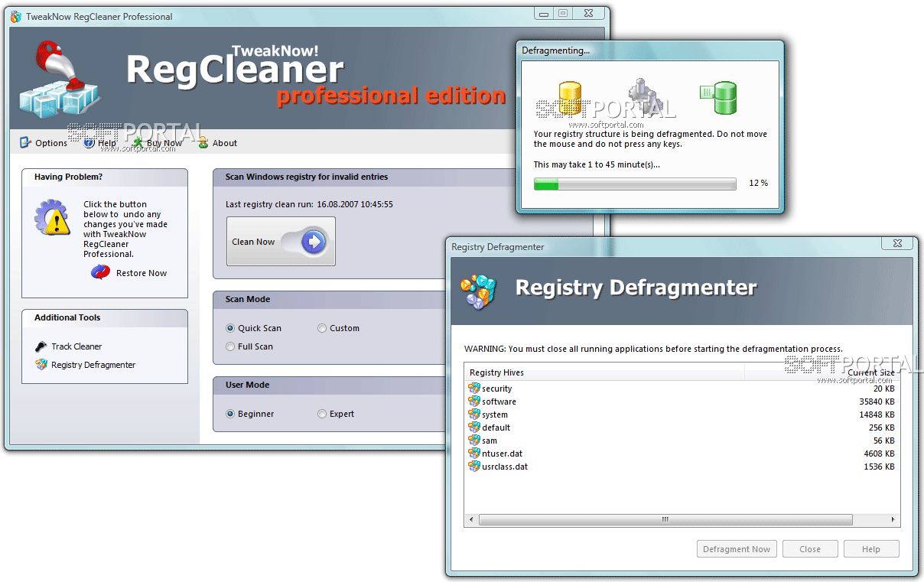Click the ntuser.dat hive icon
Viewport: 924px width, 582px height.
474,454
